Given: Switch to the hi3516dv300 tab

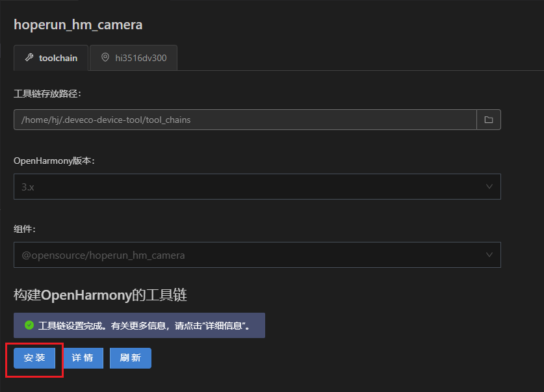Looking at the screenshot, I should (x=134, y=58).
